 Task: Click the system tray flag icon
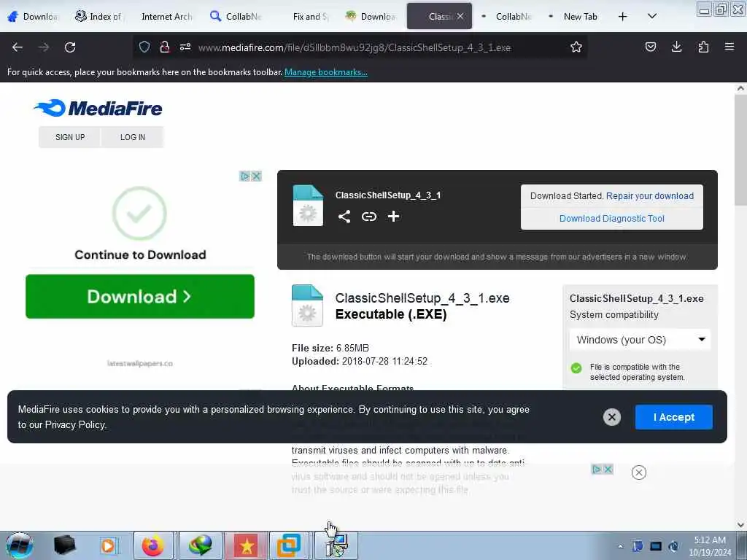click(638, 546)
